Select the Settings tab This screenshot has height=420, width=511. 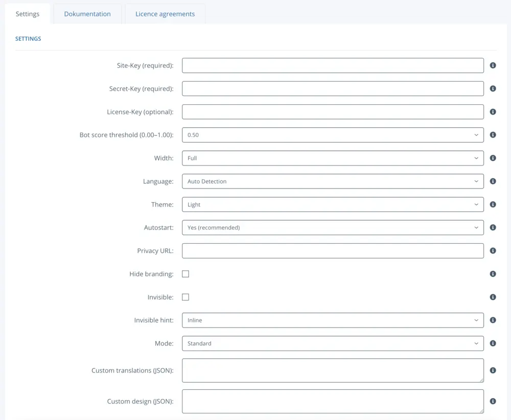click(x=28, y=14)
